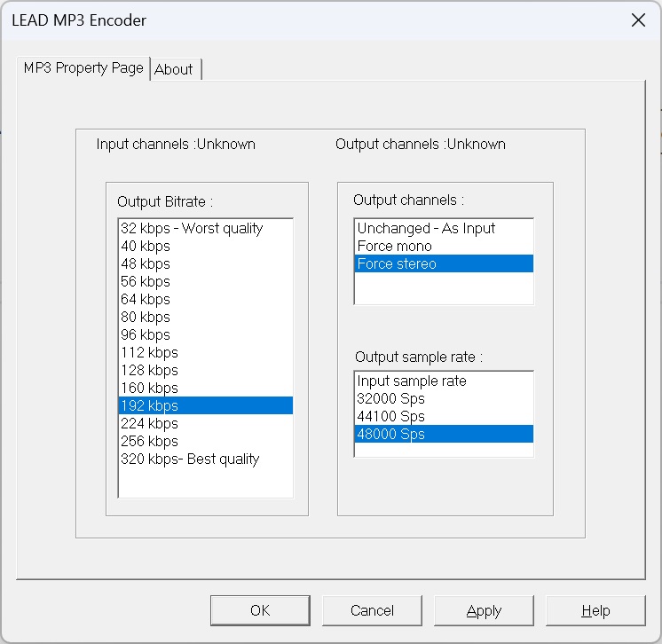Open Help for the encoder
The height and width of the screenshot is (644, 662).
point(595,610)
